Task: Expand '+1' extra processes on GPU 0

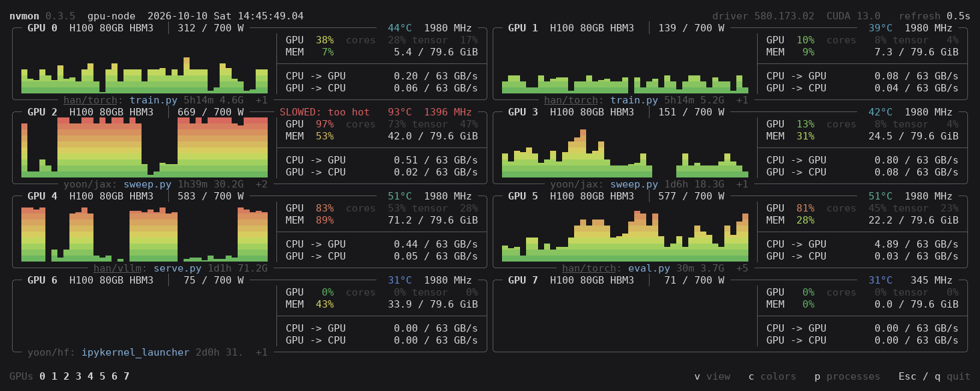Action: 262,100
